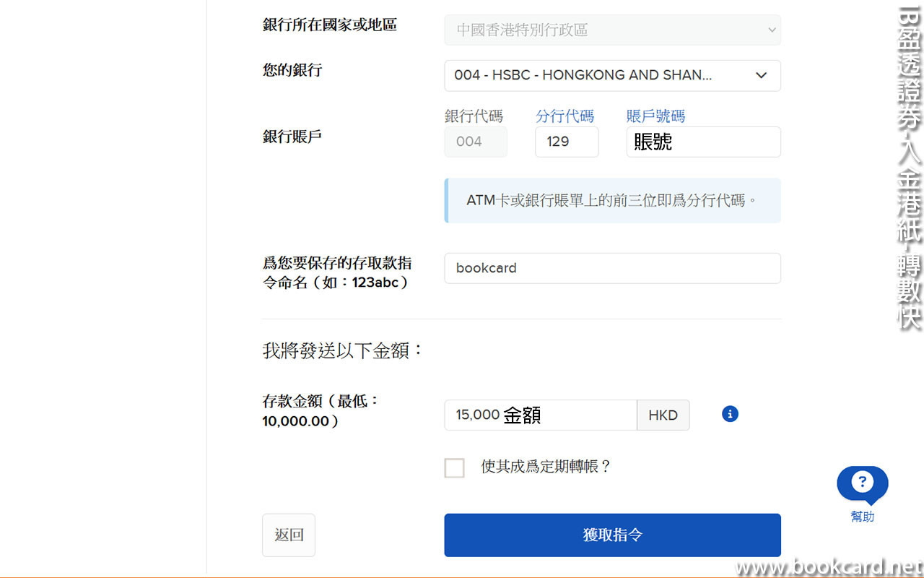Click the account number field showing 賬號
Viewport: 924px width, 578px height.
pyautogui.click(x=702, y=142)
